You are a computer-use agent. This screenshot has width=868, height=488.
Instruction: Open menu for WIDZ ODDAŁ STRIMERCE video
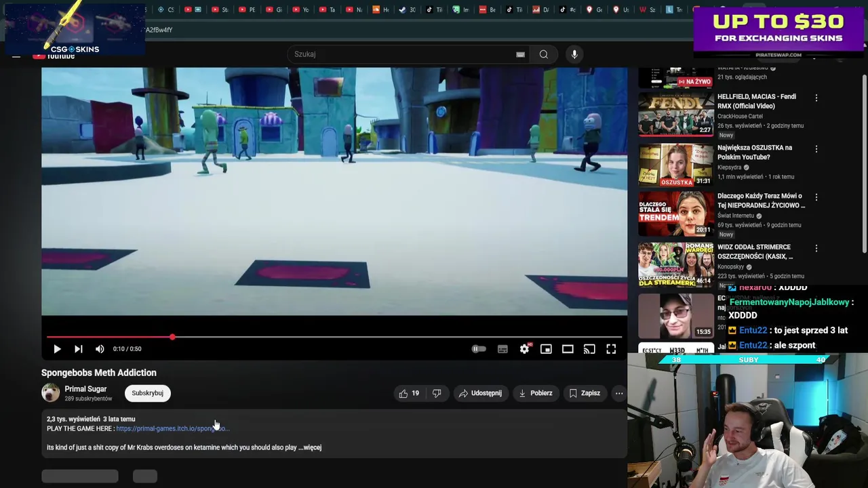pos(816,248)
